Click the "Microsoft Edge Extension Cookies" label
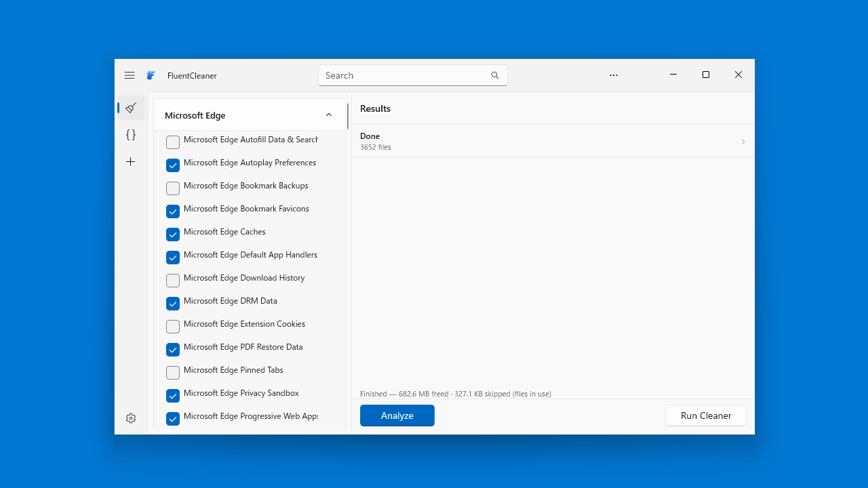868x488 pixels. point(245,324)
